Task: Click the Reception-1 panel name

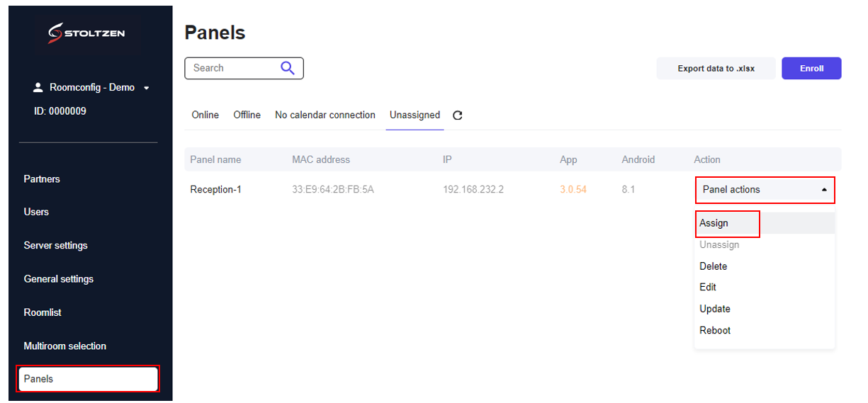Action: [215, 190]
